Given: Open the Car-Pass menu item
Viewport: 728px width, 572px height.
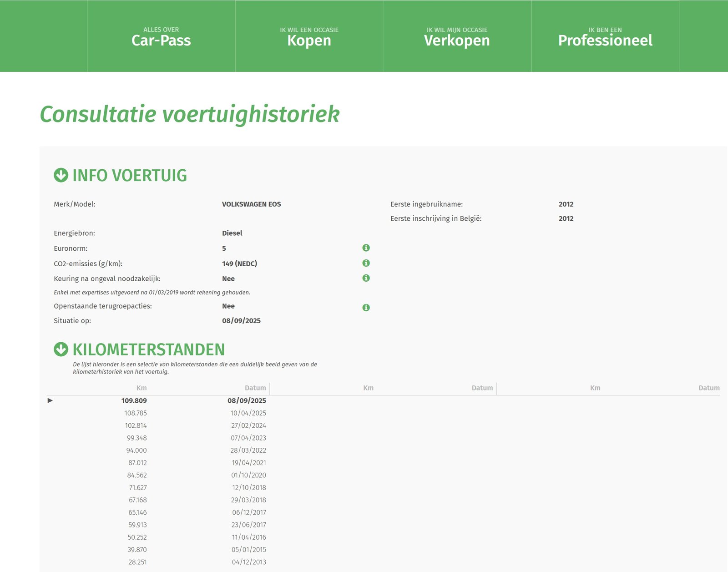Looking at the screenshot, I should 161,36.
